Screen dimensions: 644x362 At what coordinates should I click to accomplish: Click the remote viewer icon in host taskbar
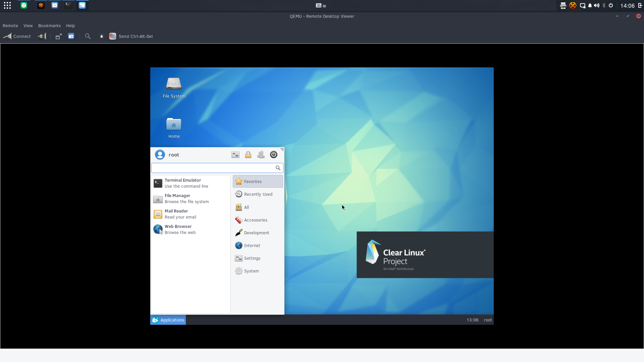(x=82, y=5)
